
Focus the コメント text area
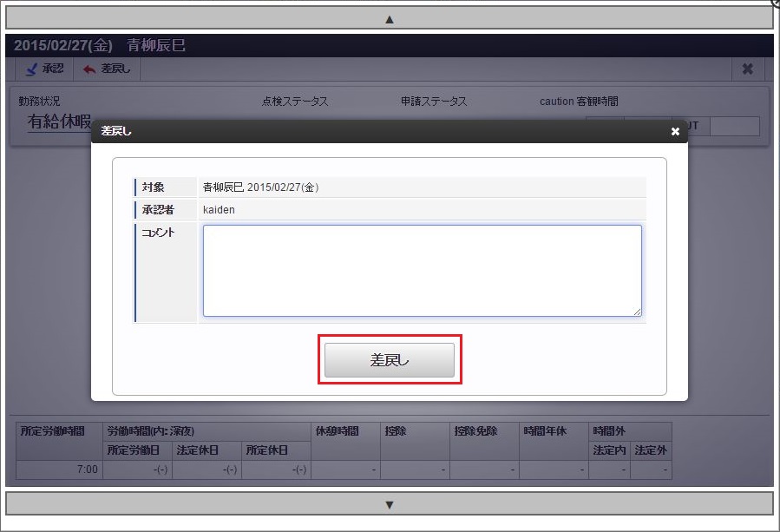[x=423, y=271]
